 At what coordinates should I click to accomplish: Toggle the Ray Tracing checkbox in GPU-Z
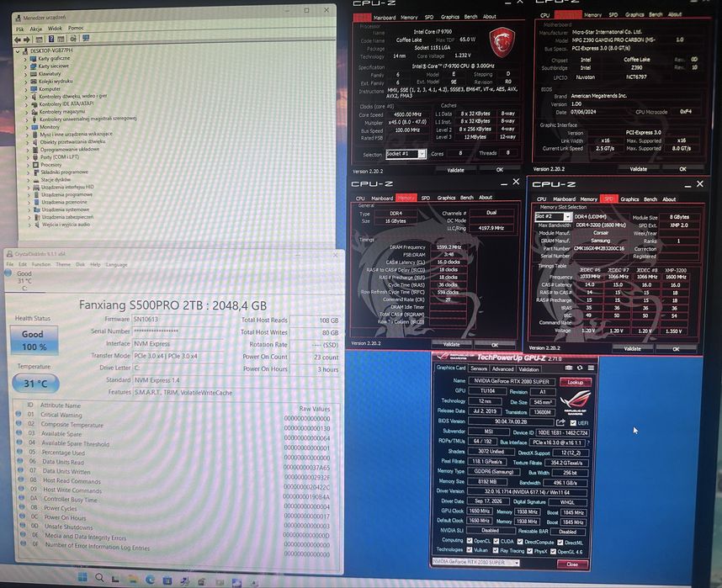pos(495,550)
